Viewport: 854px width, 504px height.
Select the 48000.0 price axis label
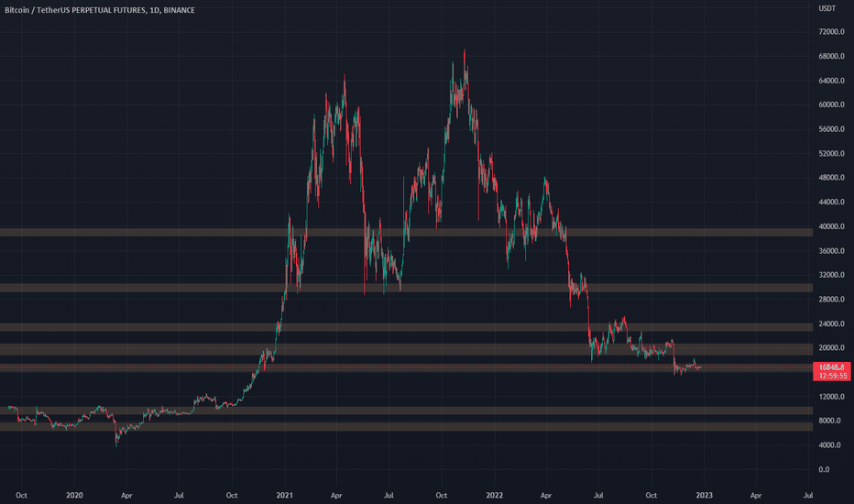[831, 178]
